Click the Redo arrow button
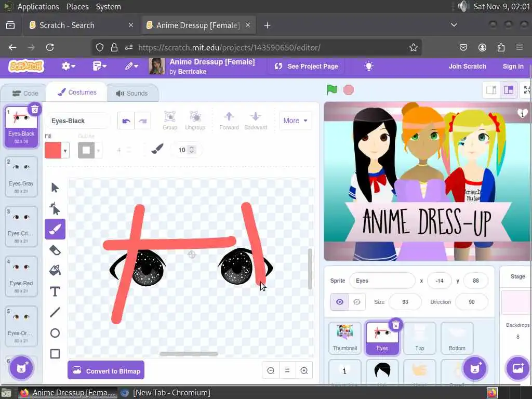 [142, 121]
